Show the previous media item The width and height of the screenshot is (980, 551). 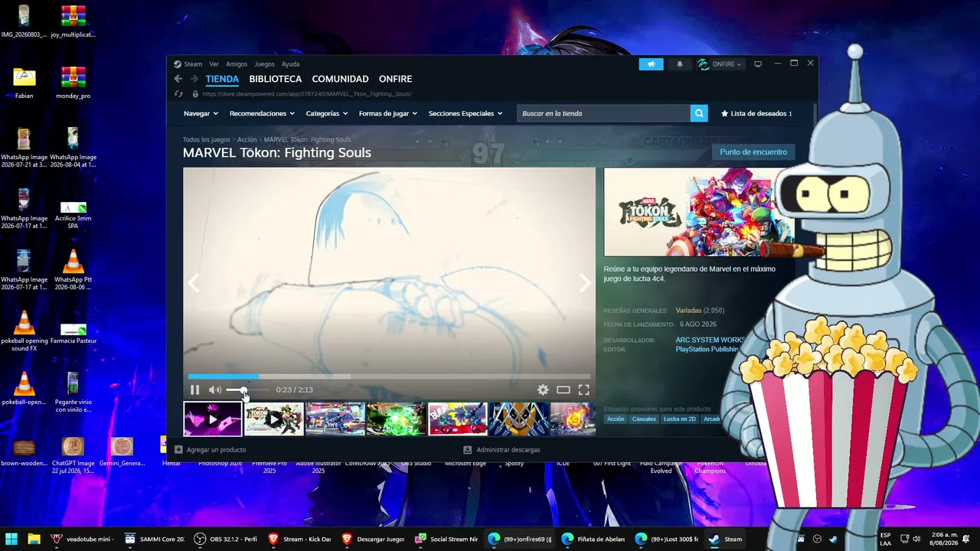tap(194, 283)
